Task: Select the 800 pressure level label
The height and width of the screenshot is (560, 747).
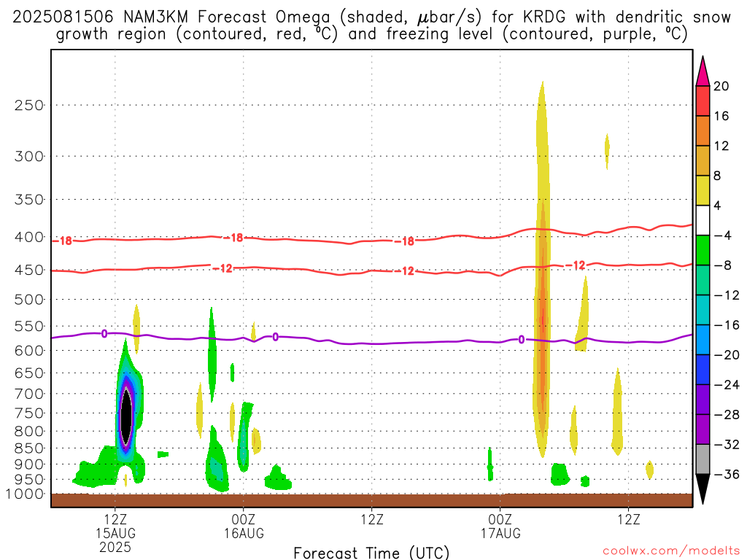Action: pyautogui.click(x=29, y=432)
